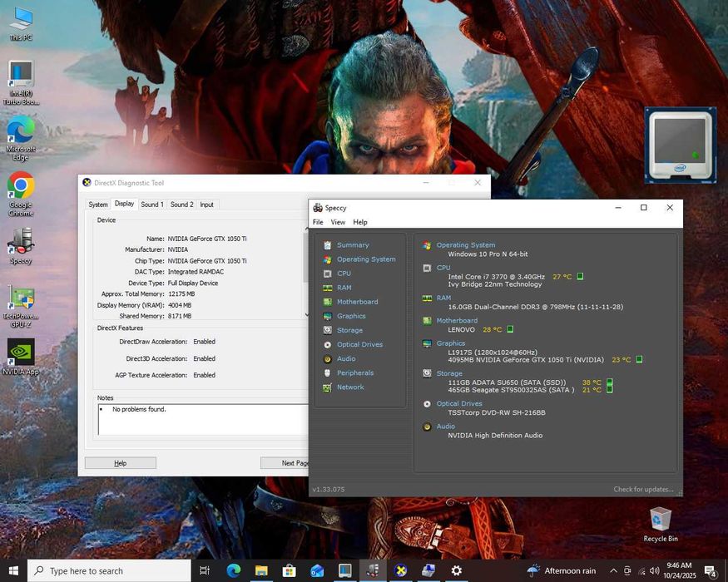Click green temperature indicator beside CPU 27 °C
The width and height of the screenshot is (728, 582).
point(580,277)
